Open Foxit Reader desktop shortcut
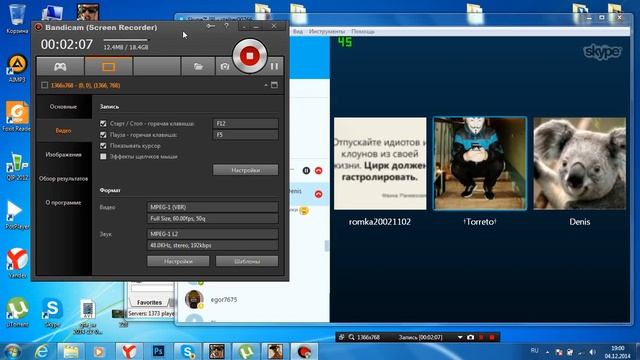 pos(17,116)
